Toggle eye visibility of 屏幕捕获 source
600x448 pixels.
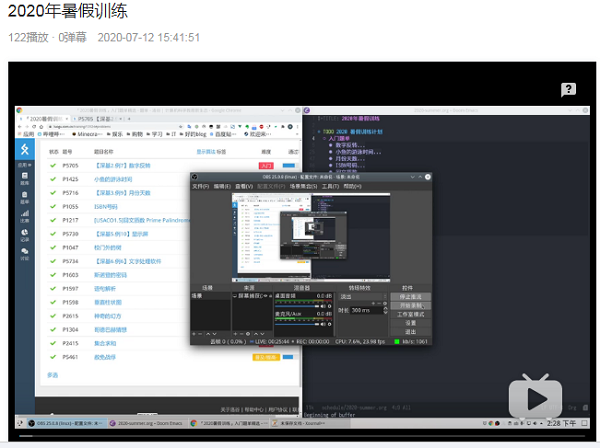click(265, 296)
